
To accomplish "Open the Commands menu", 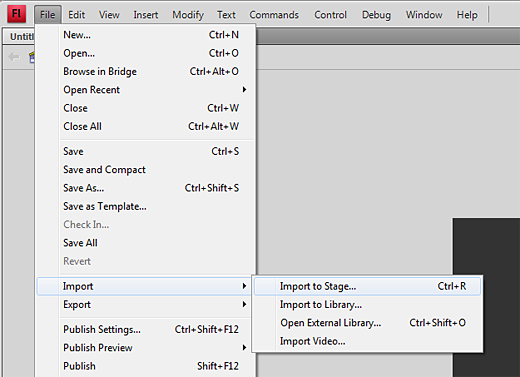I will 274,15.
